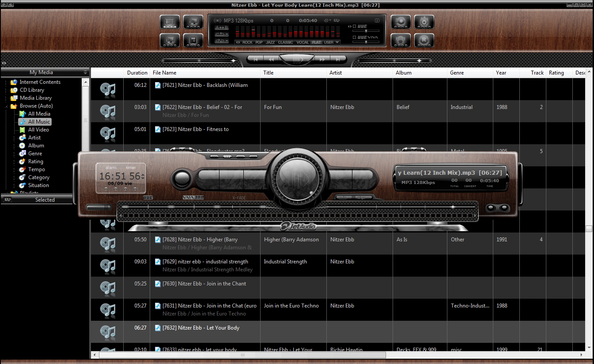Click the slider right of the transport buttons
This screenshot has height=364, width=594.
click(x=395, y=60)
